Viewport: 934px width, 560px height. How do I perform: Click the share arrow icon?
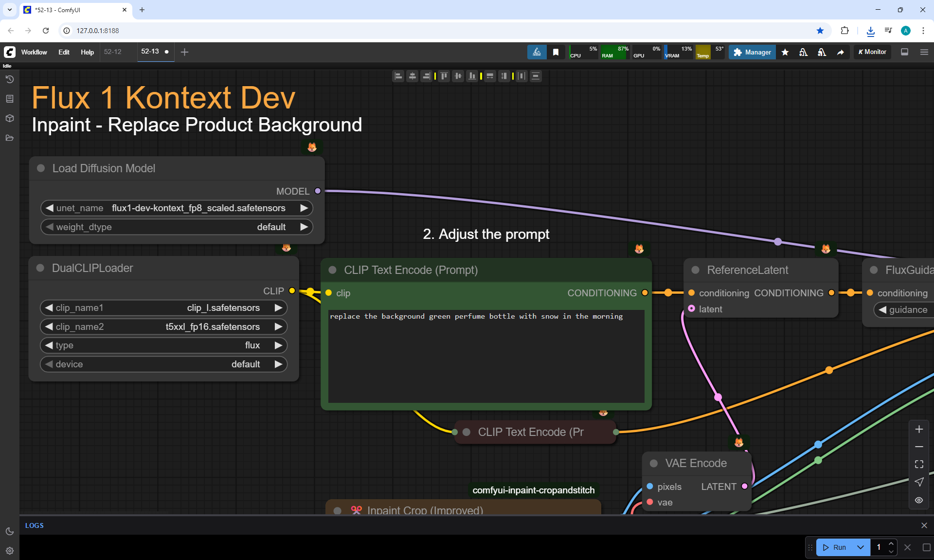(840, 52)
